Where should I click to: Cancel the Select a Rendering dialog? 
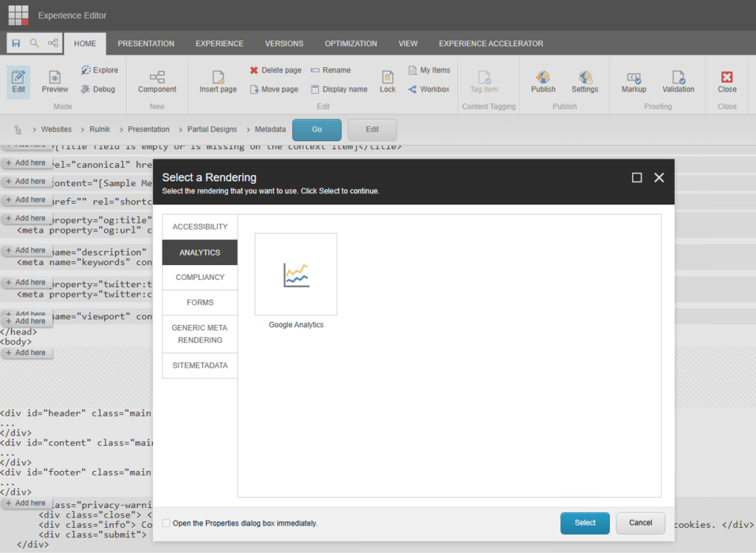pyautogui.click(x=640, y=523)
